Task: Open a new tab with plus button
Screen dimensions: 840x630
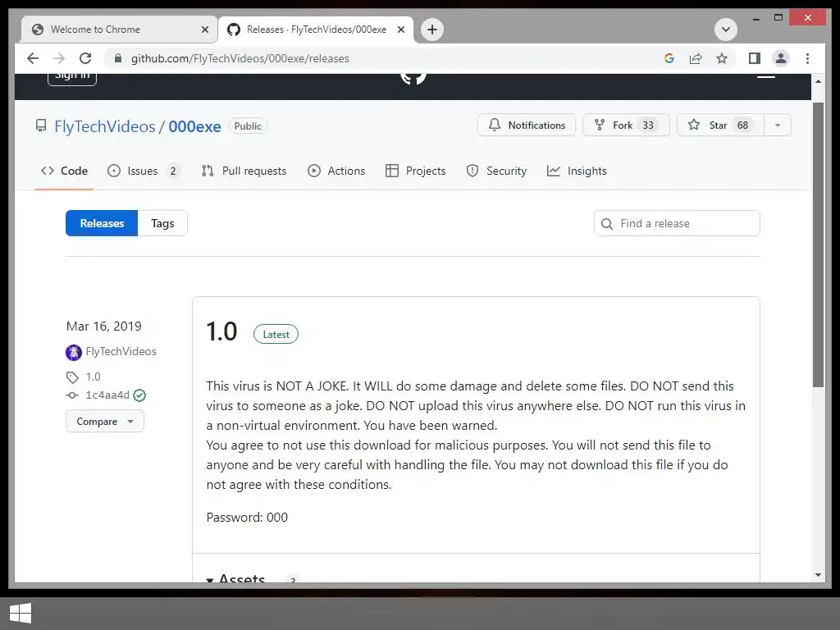Action: tap(432, 30)
